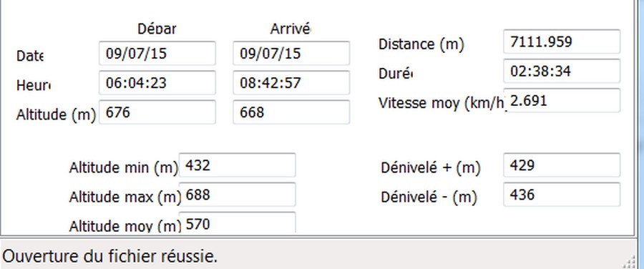Click the Dénivelé - field 436
Image resolution: width=644 pixels, height=269 pixels.
point(562,195)
